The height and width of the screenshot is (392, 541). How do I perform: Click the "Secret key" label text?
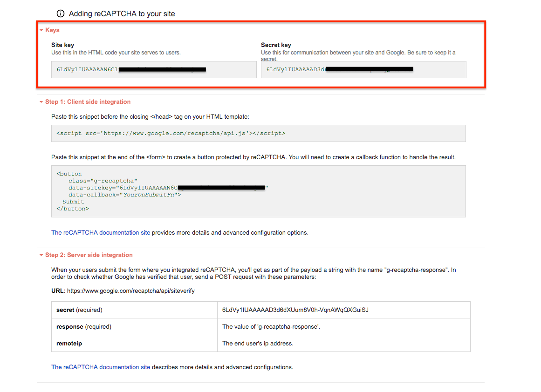(276, 45)
